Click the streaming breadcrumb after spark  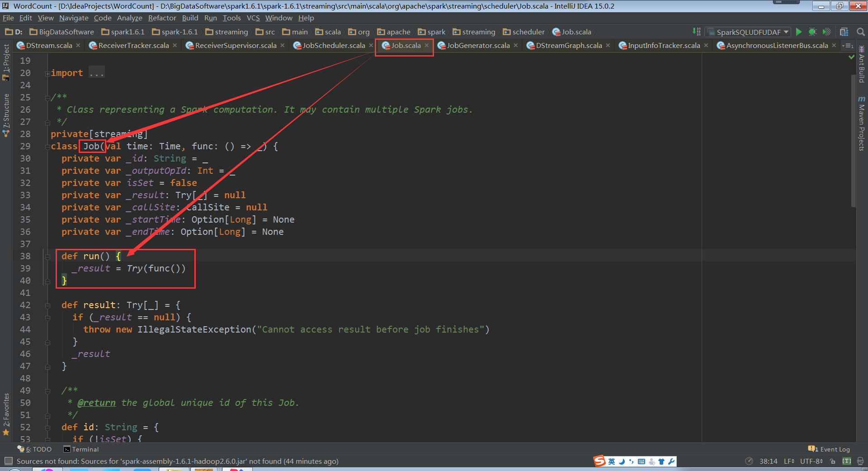coord(474,32)
